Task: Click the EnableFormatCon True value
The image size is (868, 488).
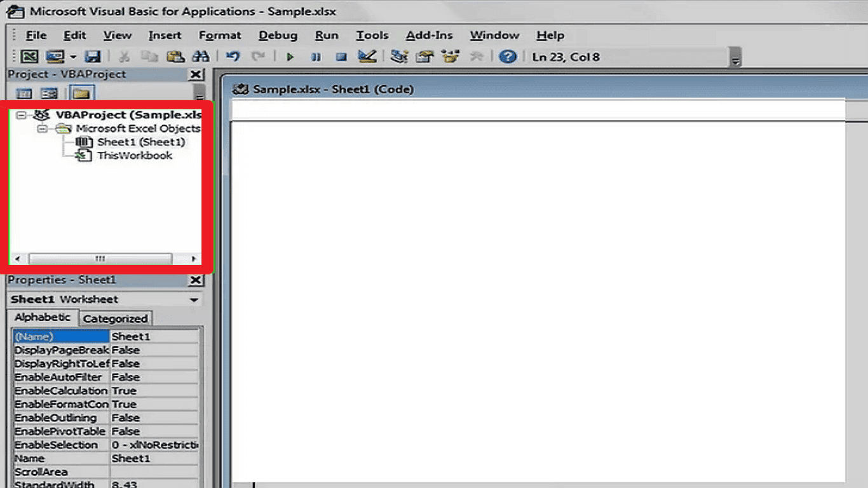Action: [x=154, y=404]
